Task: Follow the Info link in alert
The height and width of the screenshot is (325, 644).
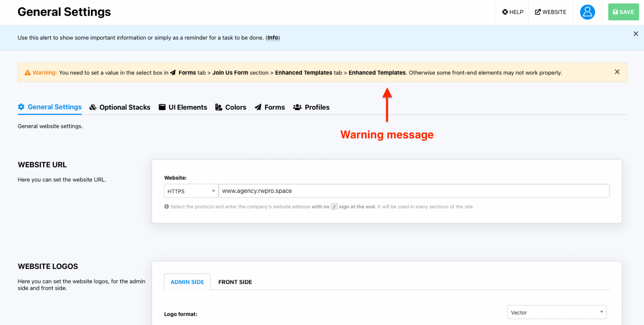Action: 273,38
